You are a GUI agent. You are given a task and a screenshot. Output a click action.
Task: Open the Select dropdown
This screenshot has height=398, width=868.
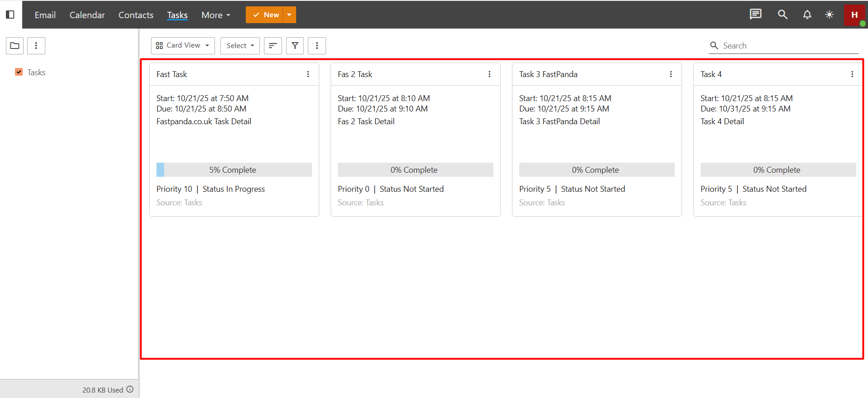pos(240,46)
